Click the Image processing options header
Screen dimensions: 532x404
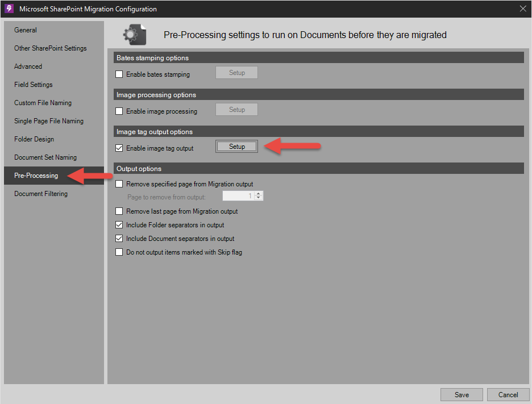pos(319,95)
